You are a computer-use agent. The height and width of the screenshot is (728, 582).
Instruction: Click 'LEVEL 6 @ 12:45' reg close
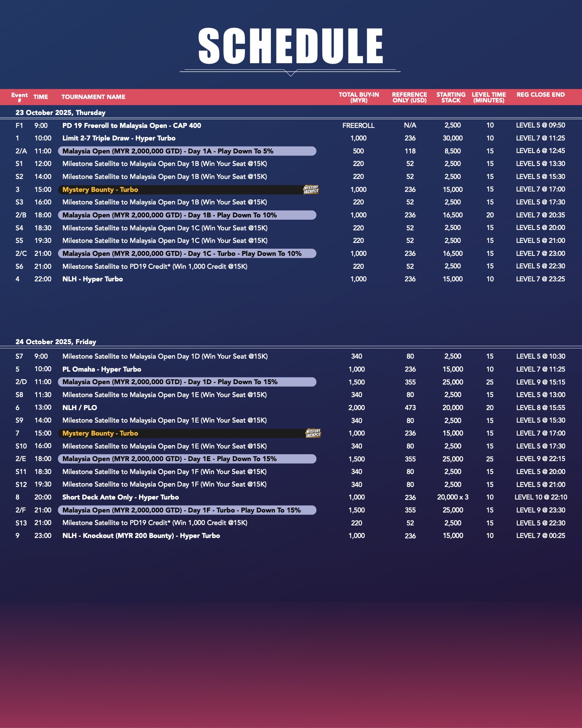[x=540, y=151]
